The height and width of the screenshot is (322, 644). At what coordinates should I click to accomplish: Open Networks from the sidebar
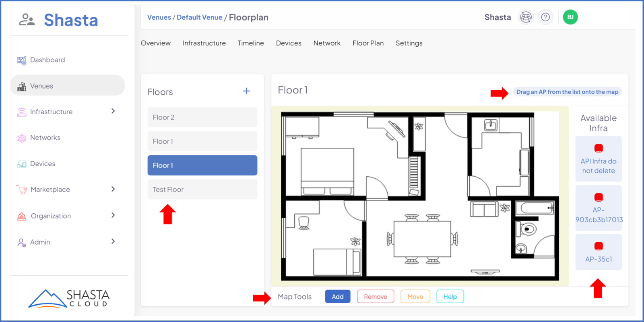[45, 138]
